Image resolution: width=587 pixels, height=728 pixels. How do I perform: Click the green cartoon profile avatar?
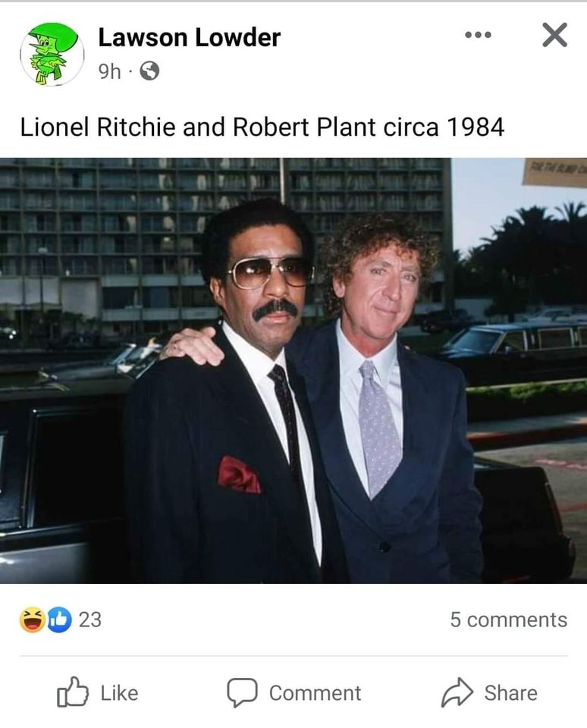tap(52, 53)
